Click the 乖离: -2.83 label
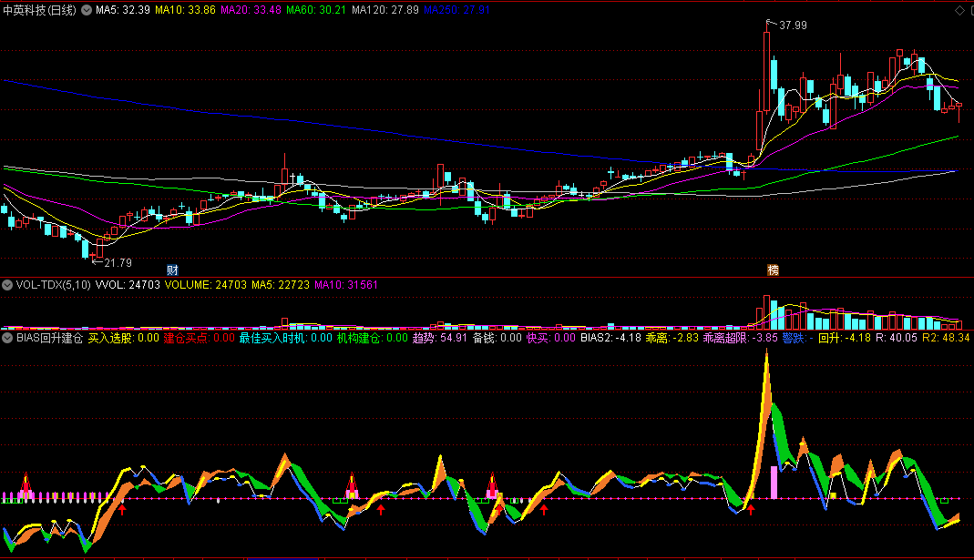The width and height of the screenshot is (974, 560). pyautogui.click(x=672, y=338)
